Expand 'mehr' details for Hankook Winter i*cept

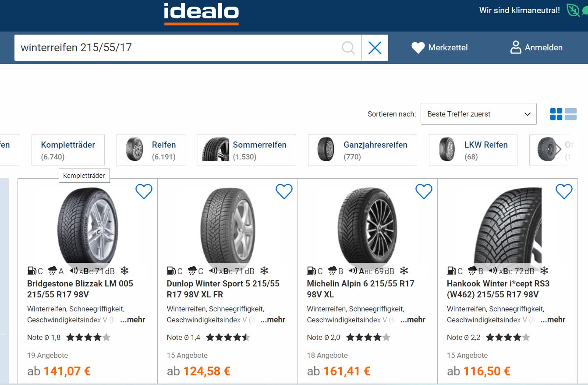click(x=553, y=320)
